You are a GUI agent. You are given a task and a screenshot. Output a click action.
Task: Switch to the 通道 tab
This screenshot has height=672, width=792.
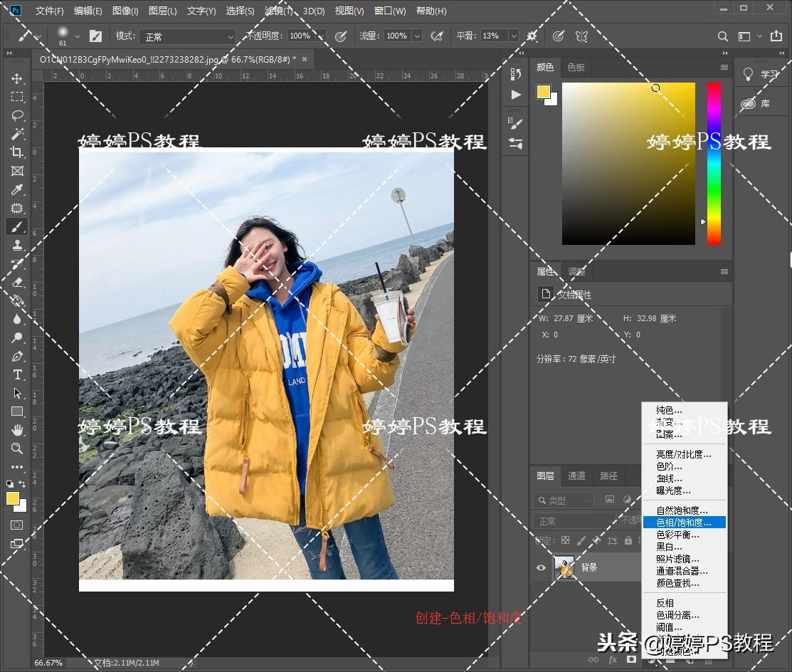pyautogui.click(x=576, y=476)
